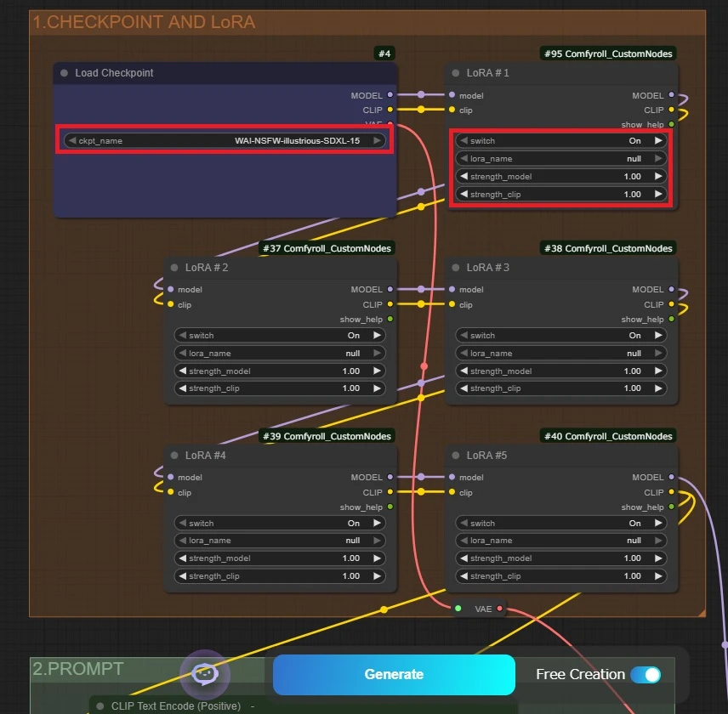Click the strength_clip value field in LoRA #2
The width and height of the screenshot is (728, 714).
click(280, 388)
